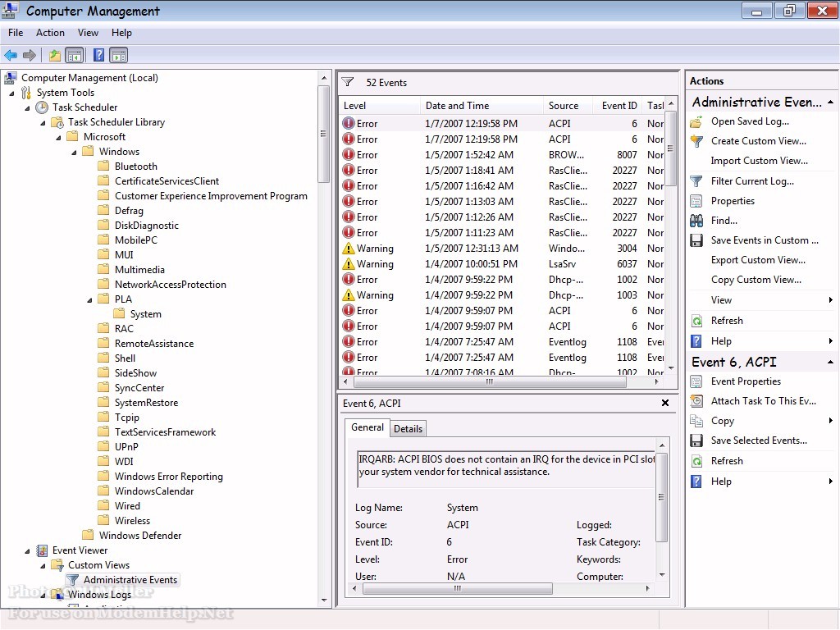The image size is (840, 630).
Task: Toggle the Show/Hide Console Tree toolbar icon
Action: click(75, 55)
